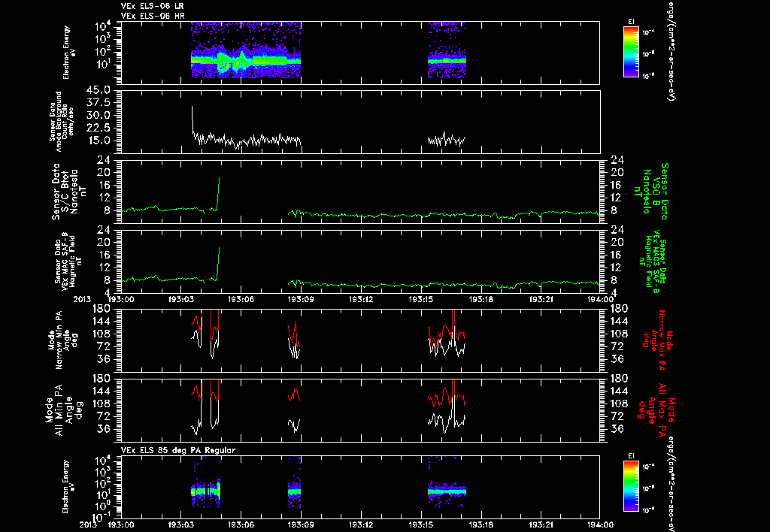Click '194:00' on the middle time axis
Image resolution: width=770 pixels, height=532 pixels.
pyautogui.click(x=600, y=299)
